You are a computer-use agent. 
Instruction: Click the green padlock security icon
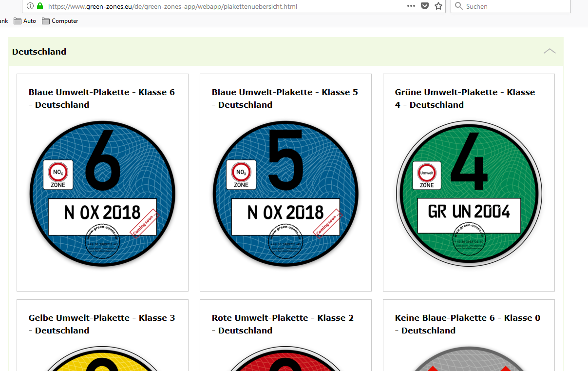pos(40,6)
